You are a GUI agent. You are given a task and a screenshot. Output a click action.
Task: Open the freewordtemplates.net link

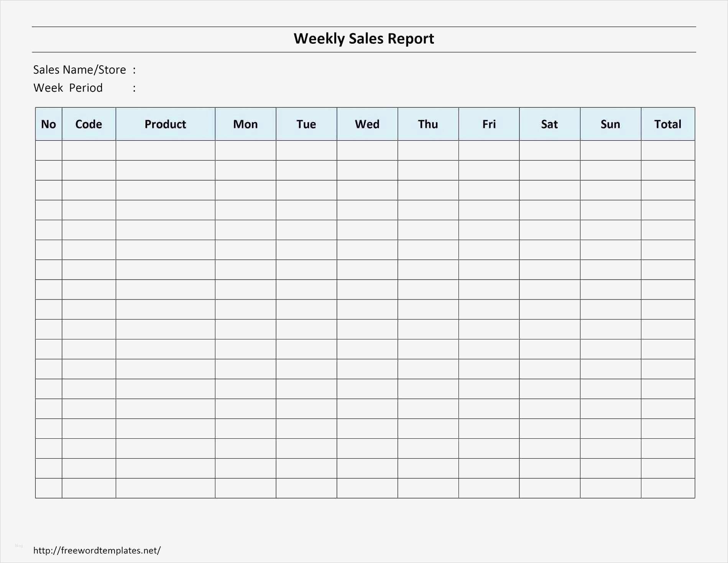click(x=97, y=550)
